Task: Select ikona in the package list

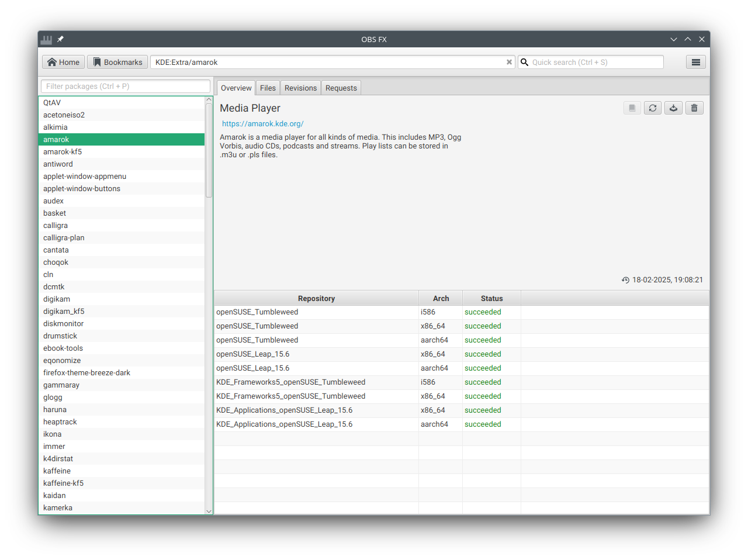Action: coord(122,434)
